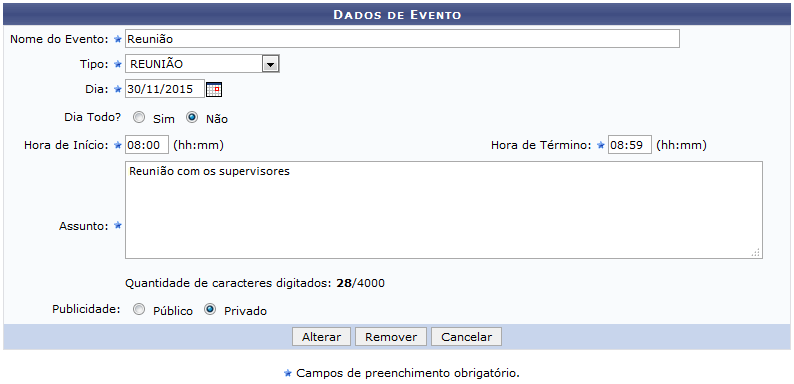The image size is (794, 384).
Task: Choose Privado publicity option
Action: pos(210,310)
